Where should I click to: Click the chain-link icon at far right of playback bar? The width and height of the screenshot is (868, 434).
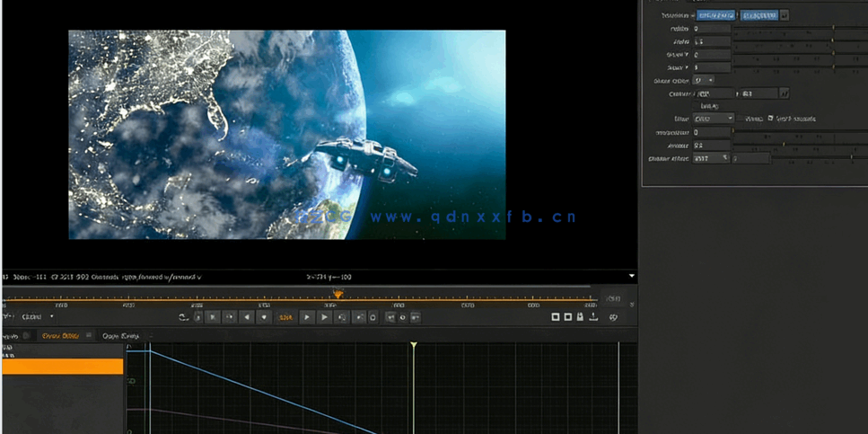[x=614, y=316]
